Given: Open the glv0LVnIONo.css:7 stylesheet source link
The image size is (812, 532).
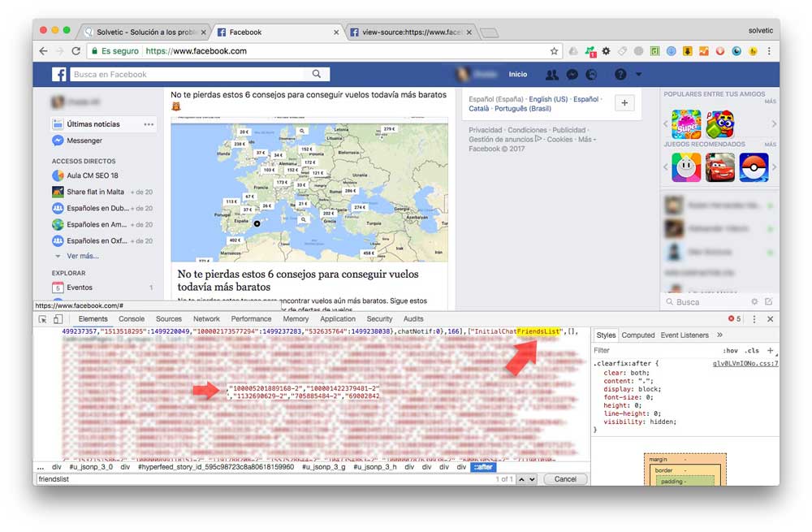Looking at the screenshot, I should [x=745, y=364].
